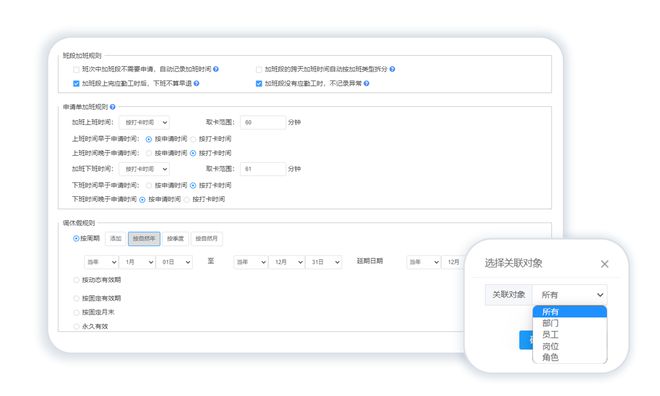Select 按打卡时间 for 上班时间晚于申请时间
The height and width of the screenshot is (396, 660).
coord(193,153)
